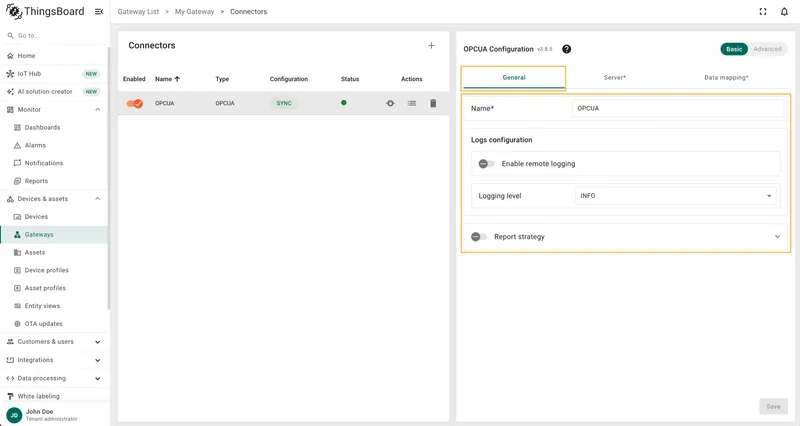Click the Dashboards icon
Screen dimensions: 800x426
point(17,128)
